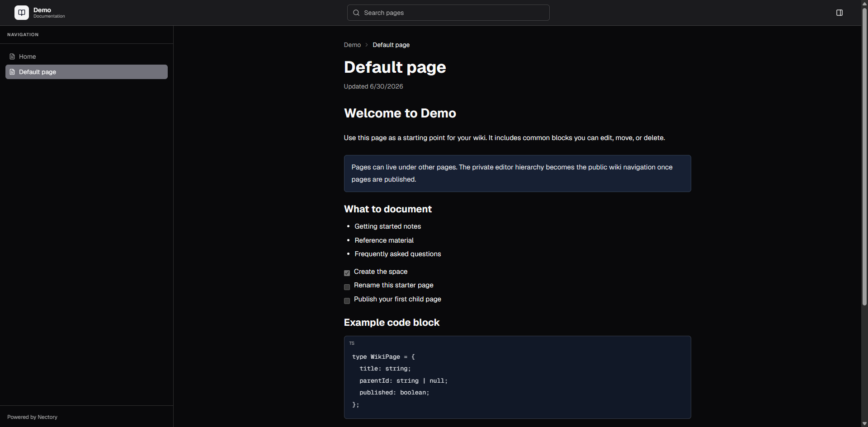Click the scrollbar down arrow

point(864,423)
